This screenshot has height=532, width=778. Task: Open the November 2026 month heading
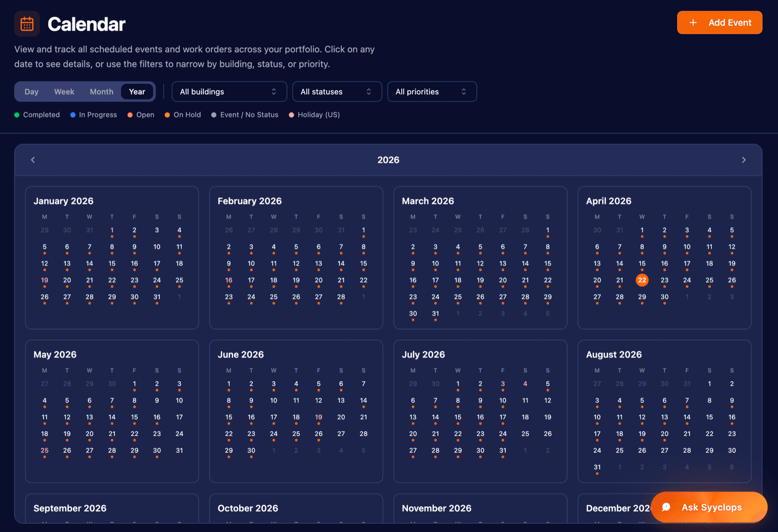(437, 508)
